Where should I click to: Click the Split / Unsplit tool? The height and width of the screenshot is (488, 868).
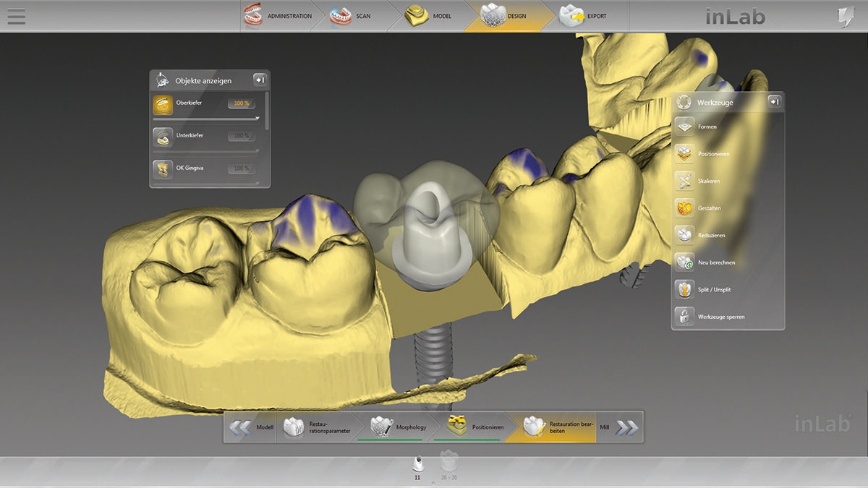[x=684, y=289]
